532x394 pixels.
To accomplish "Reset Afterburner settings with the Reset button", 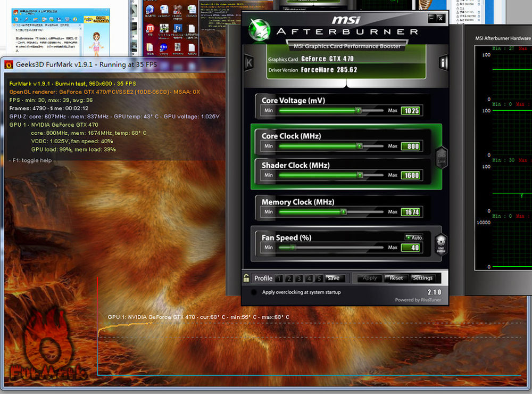I will tap(396, 278).
